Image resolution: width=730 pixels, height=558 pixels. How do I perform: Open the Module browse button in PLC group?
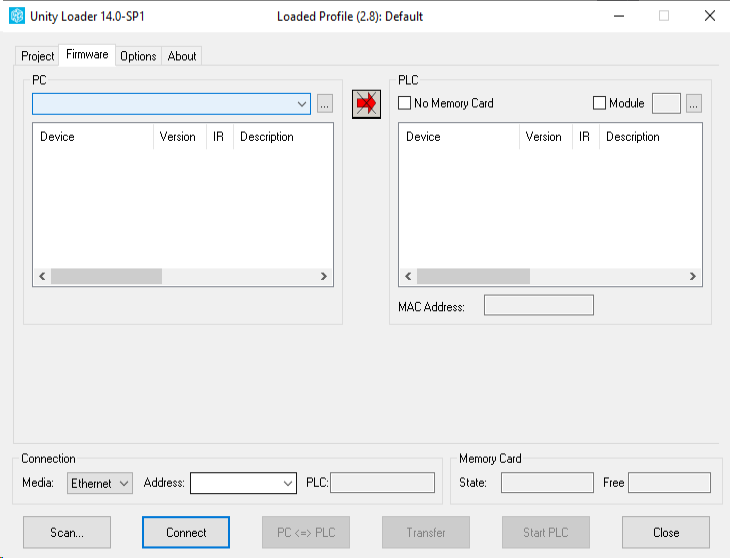pos(694,103)
